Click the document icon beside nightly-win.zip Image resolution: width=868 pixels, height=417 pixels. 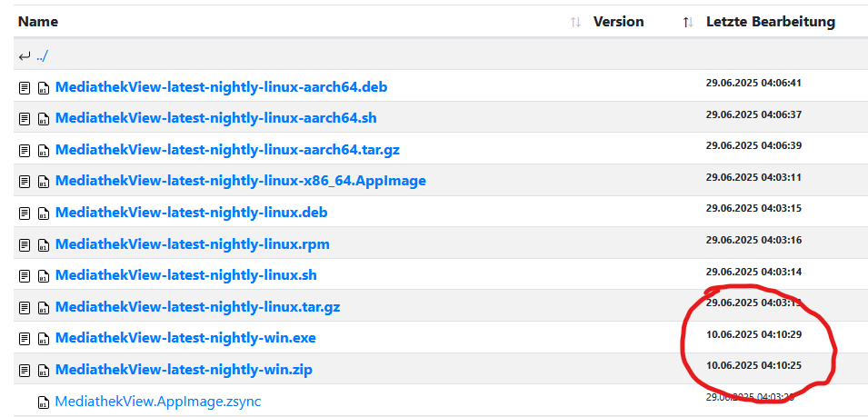[x=25, y=370]
